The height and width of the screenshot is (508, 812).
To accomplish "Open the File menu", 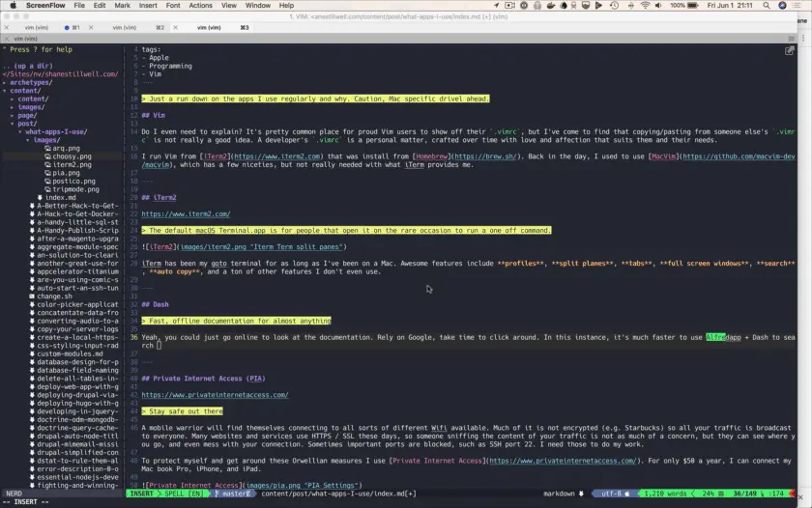I will 79,5.
